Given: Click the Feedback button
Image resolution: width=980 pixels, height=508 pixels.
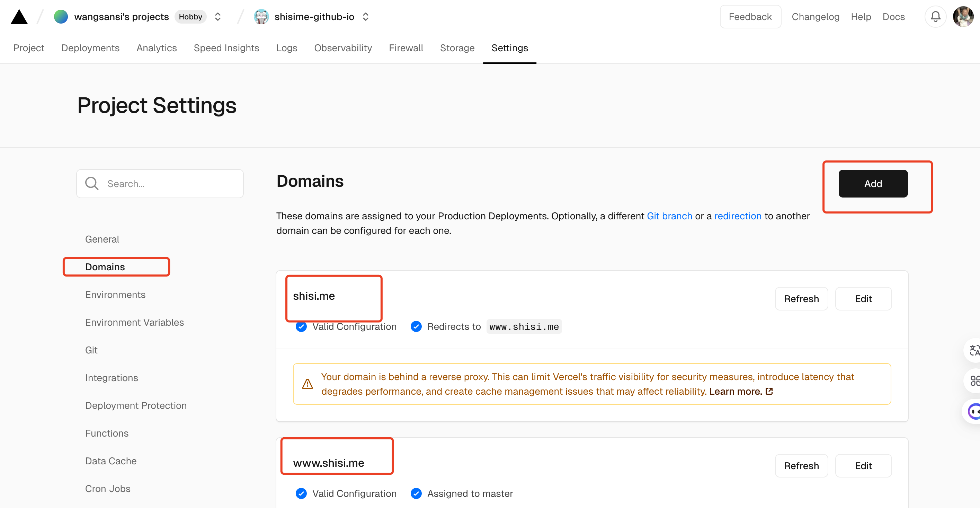Looking at the screenshot, I should (x=750, y=17).
